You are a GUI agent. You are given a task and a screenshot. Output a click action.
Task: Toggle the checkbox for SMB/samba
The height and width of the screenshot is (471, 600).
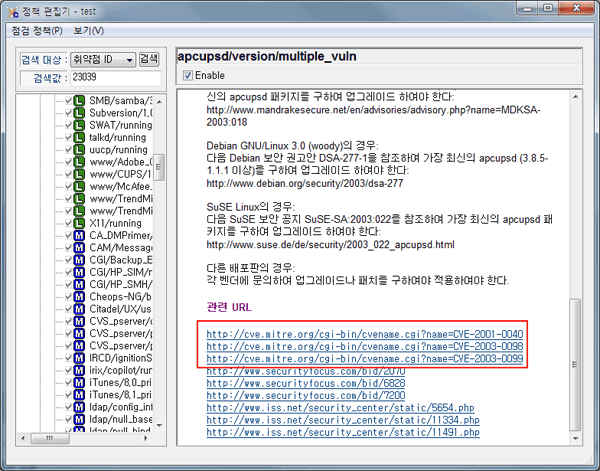(x=68, y=101)
